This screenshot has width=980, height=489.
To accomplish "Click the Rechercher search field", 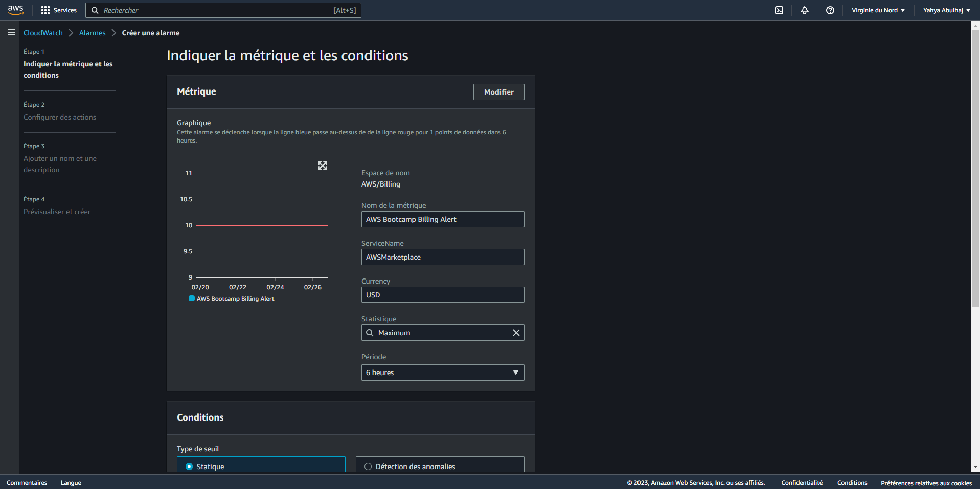I will coord(223,10).
